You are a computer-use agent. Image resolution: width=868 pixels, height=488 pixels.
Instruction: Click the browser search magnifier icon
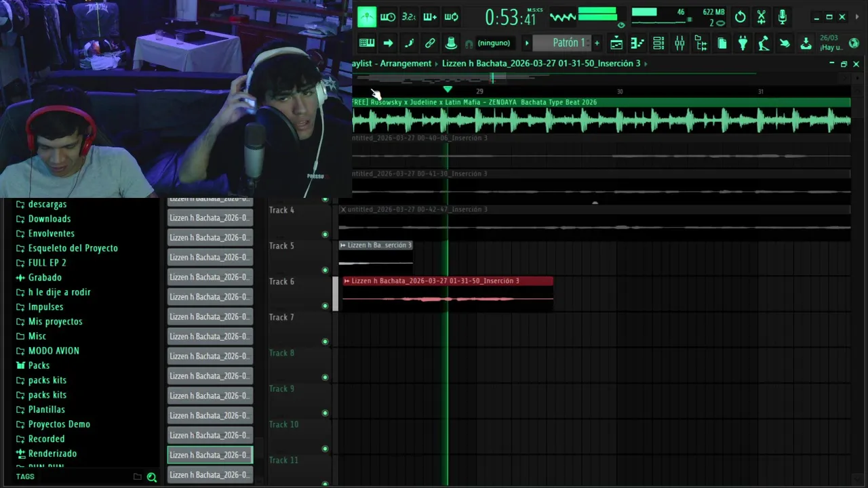[152, 477]
